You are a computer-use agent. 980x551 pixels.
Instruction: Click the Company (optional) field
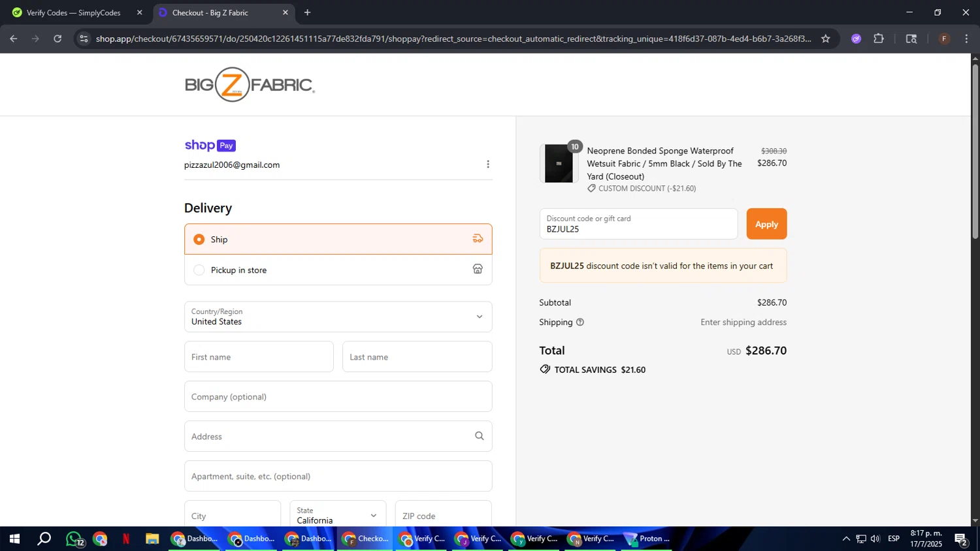(x=338, y=396)
